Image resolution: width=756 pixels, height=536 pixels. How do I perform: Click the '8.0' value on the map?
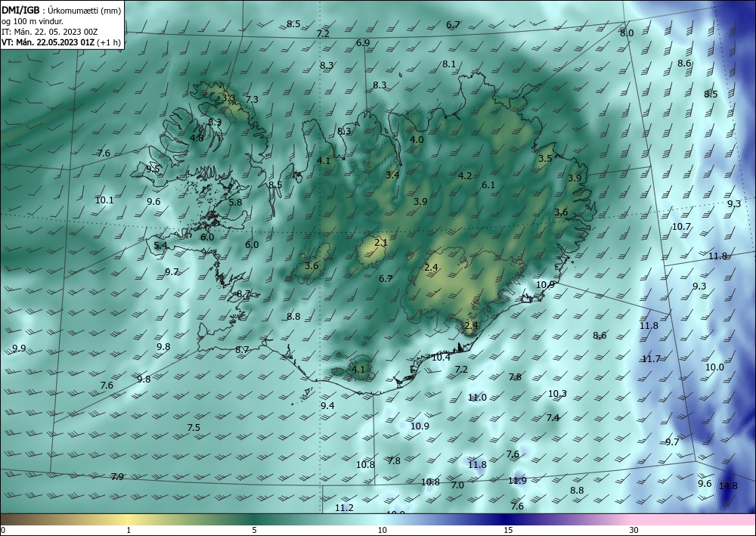[627, 33]
